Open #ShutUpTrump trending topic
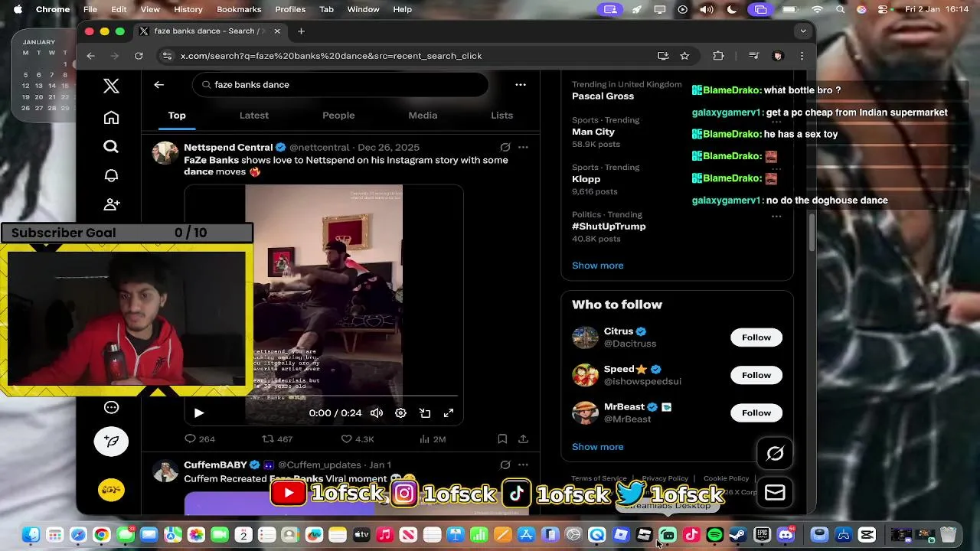980x551 pixels. pos(609,227)
